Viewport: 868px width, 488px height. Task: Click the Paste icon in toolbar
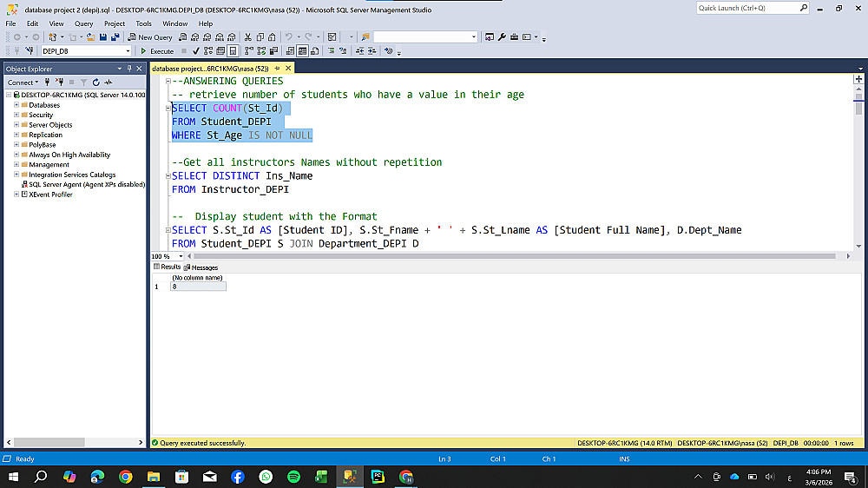[x=272, y=37]
